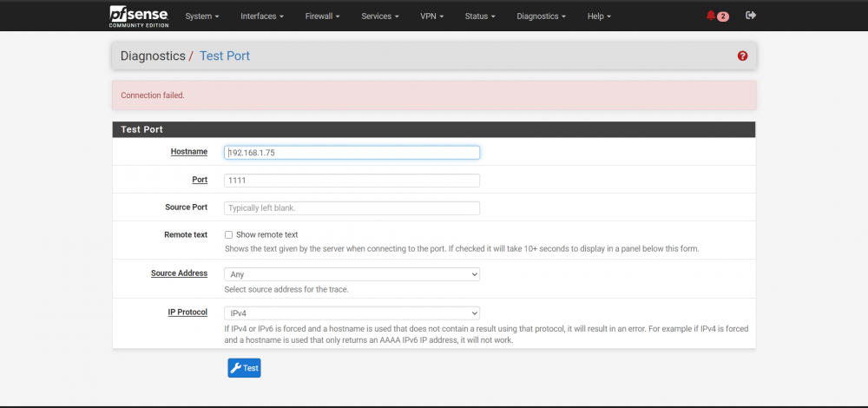Open the Services menu
This screenshot has height=408, width=868.
380,16
